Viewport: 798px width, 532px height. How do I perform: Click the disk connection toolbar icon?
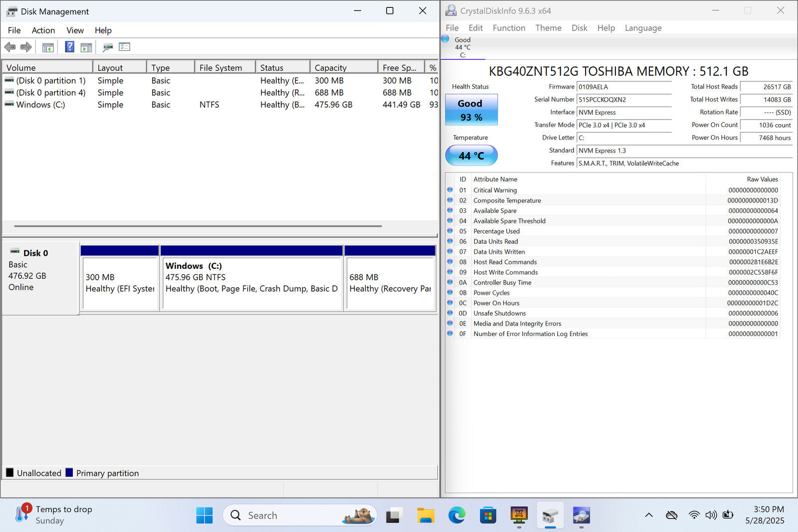point(107,47)
